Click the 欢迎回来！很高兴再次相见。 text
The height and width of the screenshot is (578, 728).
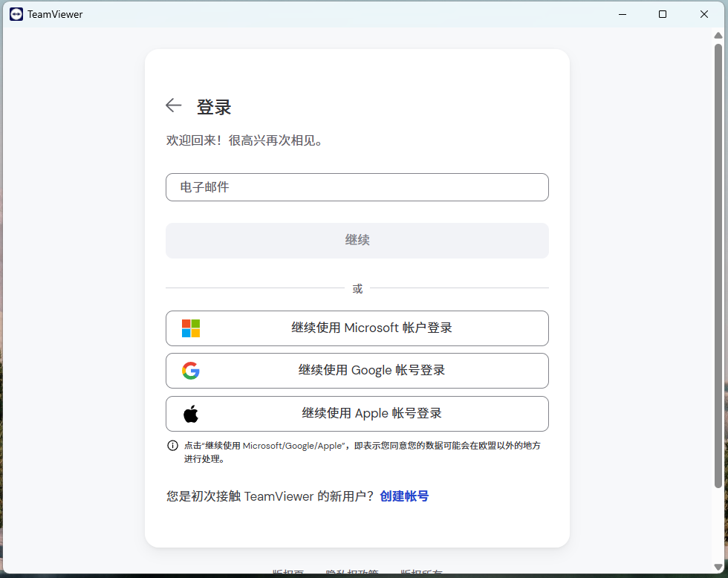244,140
